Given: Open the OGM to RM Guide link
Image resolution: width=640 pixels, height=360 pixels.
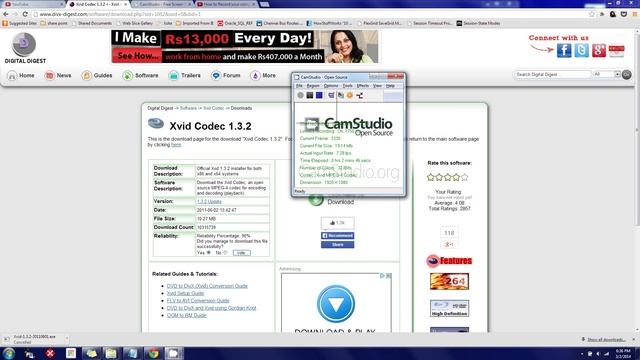Looking at the screenshot, I should 187,316.
